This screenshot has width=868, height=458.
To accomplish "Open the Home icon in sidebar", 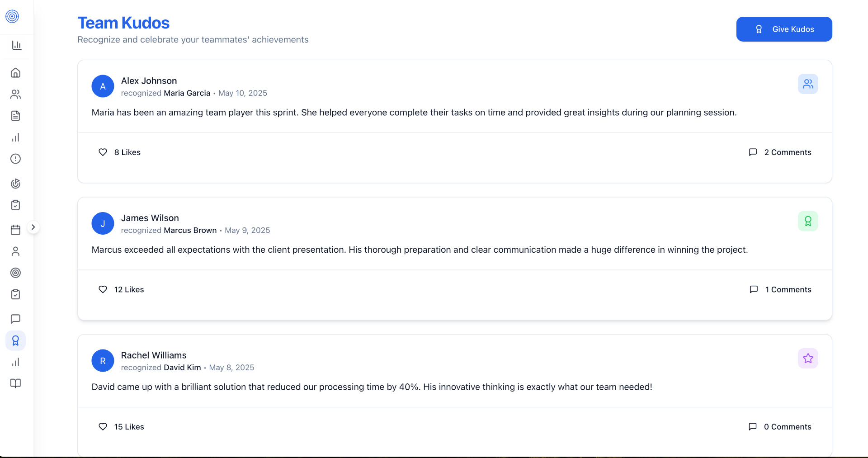I will coord(15,73).
